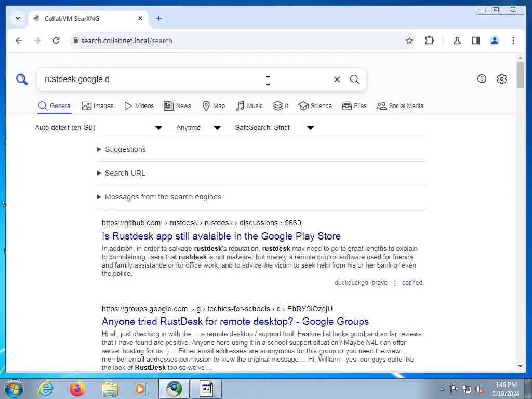Open the tab search chevron

[18, 18]
